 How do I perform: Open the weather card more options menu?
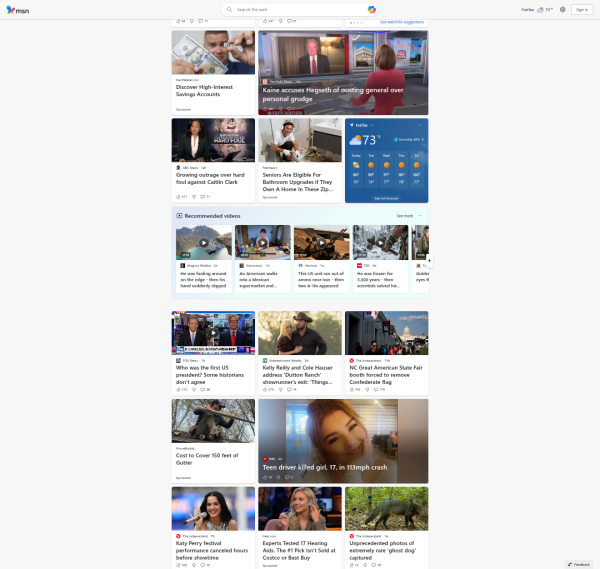[x=420, y=125]
